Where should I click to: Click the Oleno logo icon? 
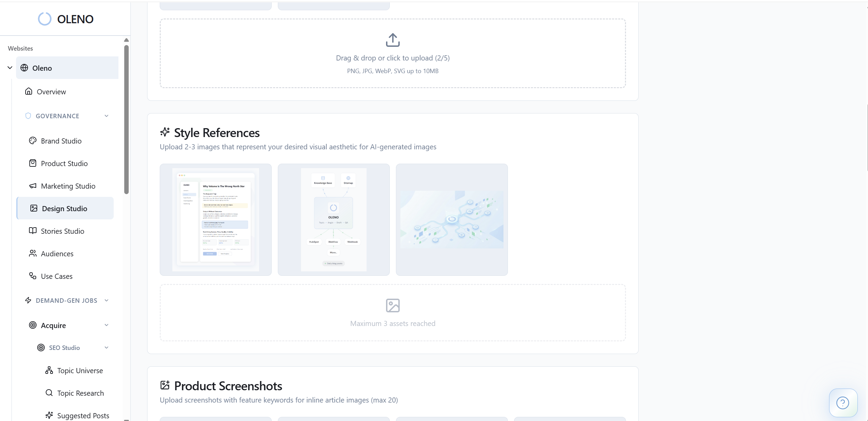[45, 19]
